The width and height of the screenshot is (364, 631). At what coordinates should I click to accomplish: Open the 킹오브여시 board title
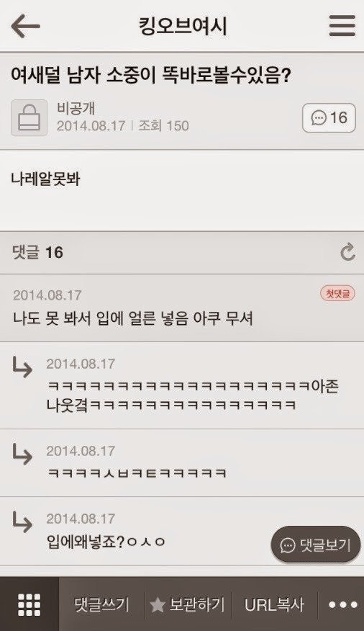tap(183, 26)
